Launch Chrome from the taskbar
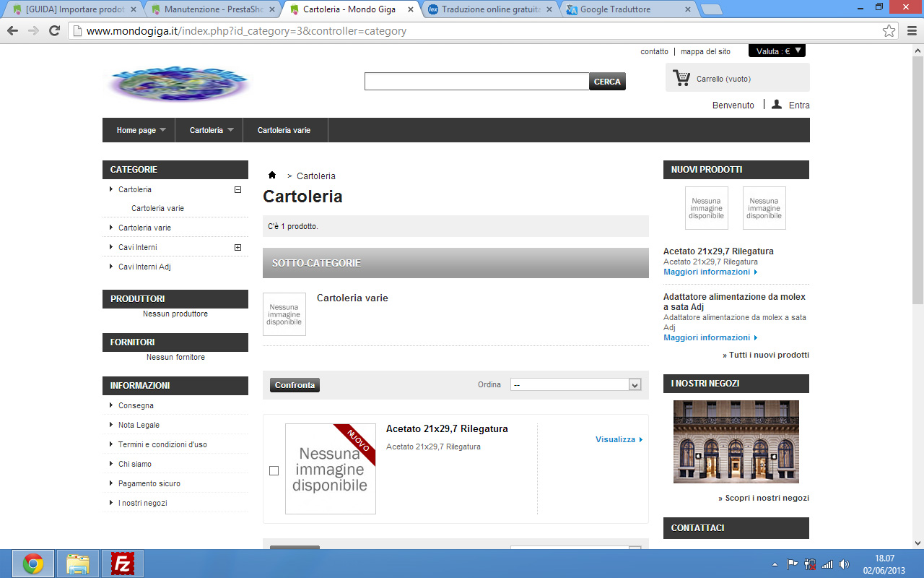The height and width of the screenshot is (578, 924). [x=32, y=564]
